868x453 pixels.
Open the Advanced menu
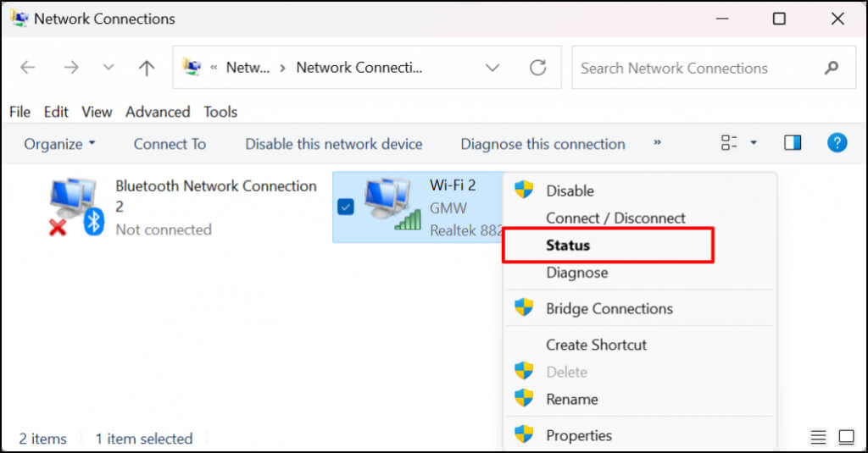pyautogui.click(x=158, y=112)
